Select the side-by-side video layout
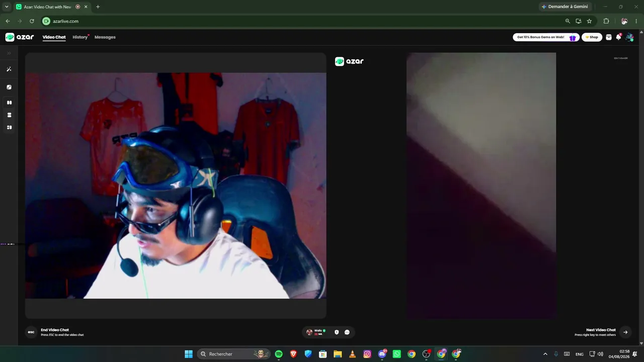This screenshot has width=644, height=362. point(9,103)
